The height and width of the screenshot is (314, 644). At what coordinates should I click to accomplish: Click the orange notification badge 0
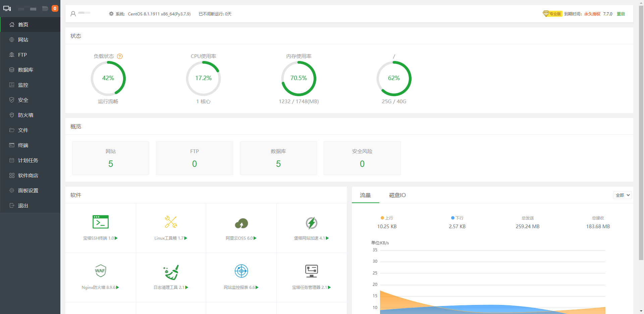coord(55,8)
